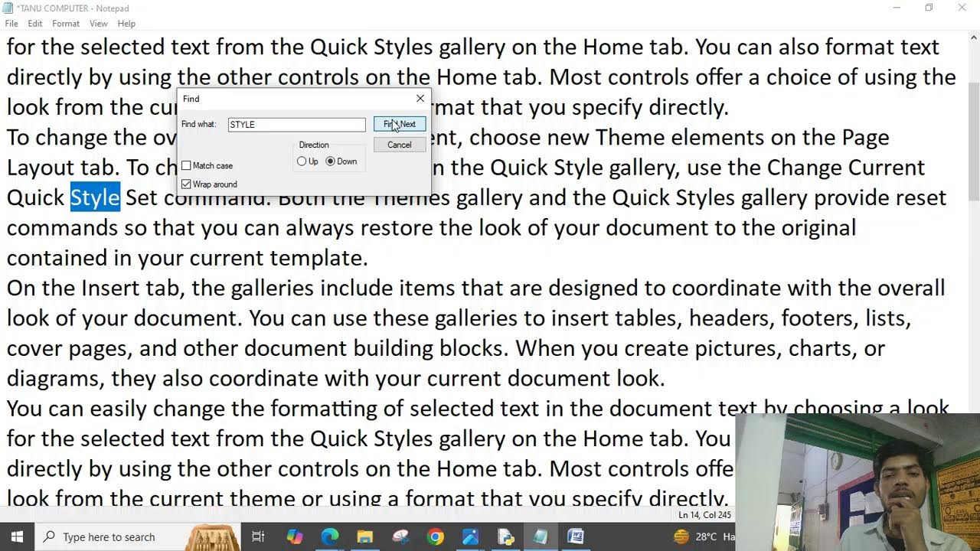Click the Windows Start button
Viewport: 980px width, 551px height.
tap(17, 536)
